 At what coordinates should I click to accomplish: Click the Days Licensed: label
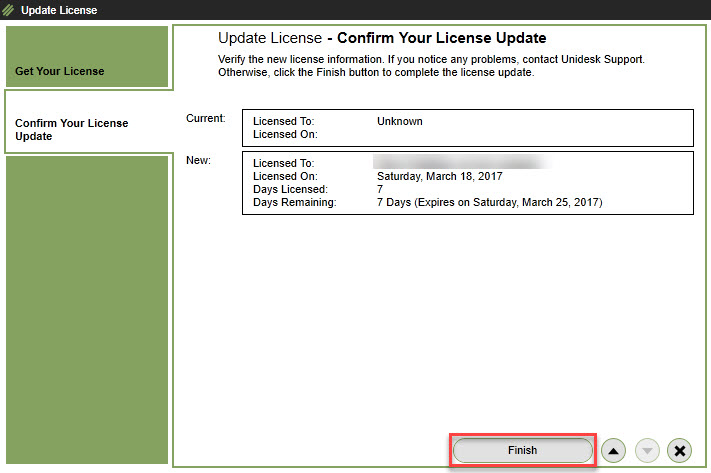coord(290,189)
